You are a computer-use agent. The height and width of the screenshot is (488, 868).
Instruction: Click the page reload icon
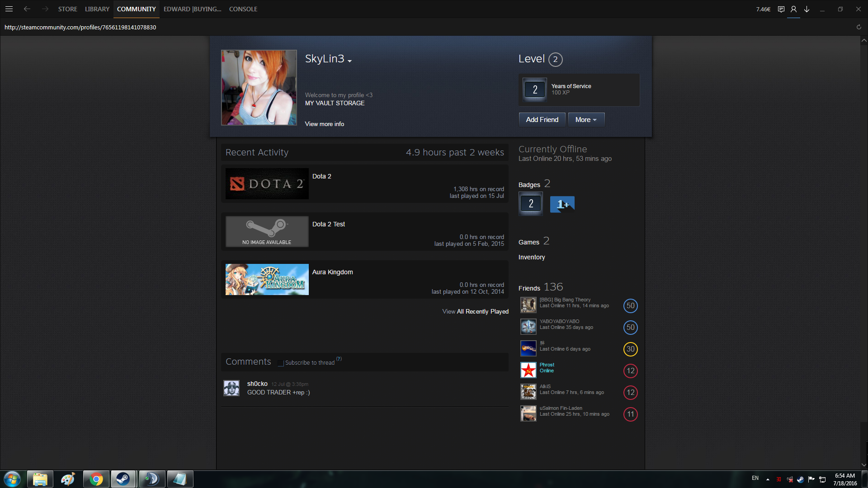859,27
